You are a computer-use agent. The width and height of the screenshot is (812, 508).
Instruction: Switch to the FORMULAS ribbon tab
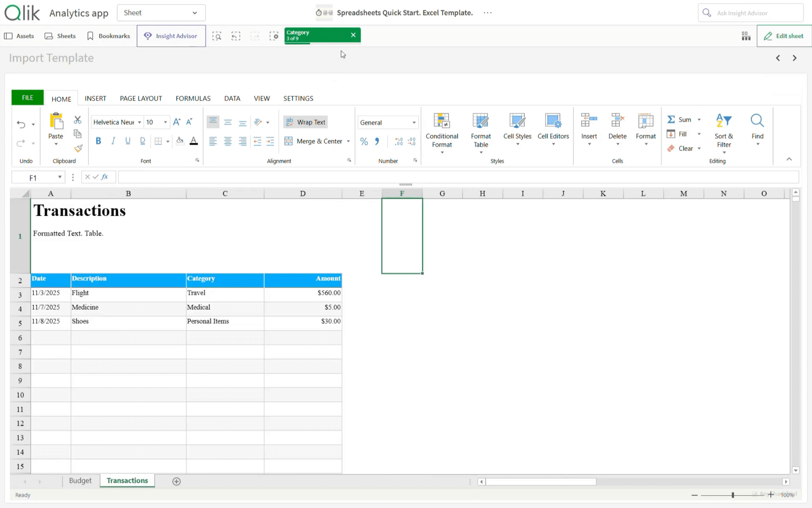193,98
